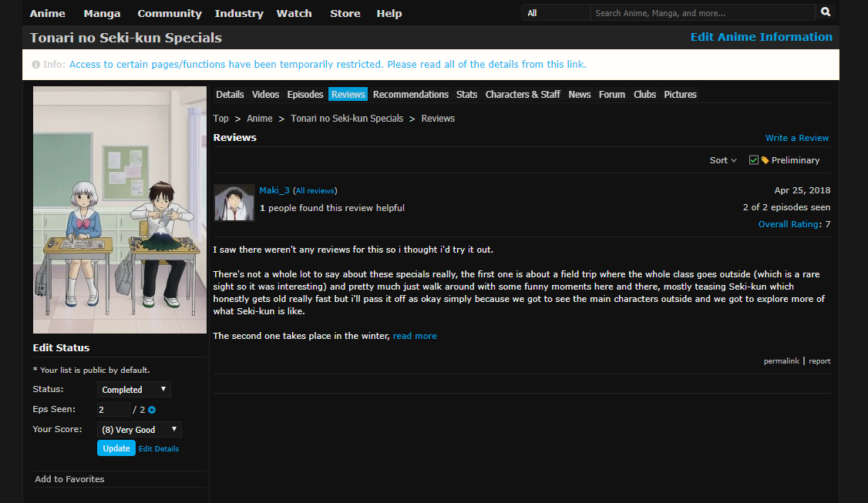
Task: Click the Preliminary tag icon
Action: click(765, 160)
